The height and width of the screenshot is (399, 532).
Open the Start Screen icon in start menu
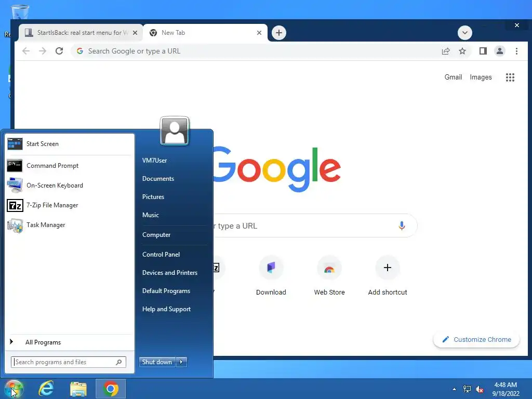pos(15,144)
